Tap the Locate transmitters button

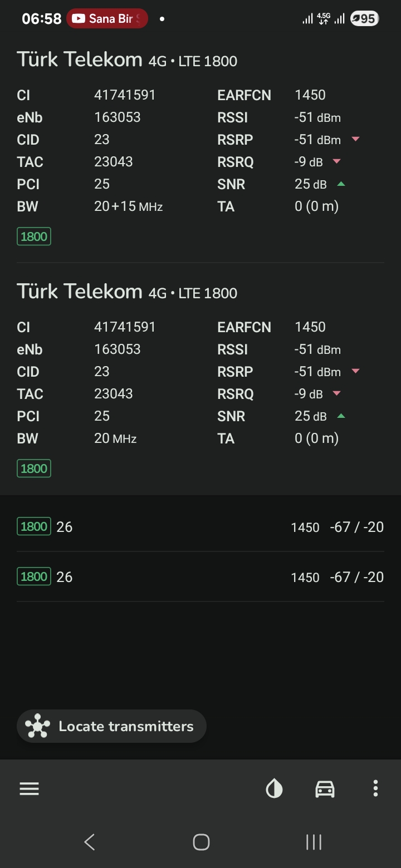pos(111,726)
